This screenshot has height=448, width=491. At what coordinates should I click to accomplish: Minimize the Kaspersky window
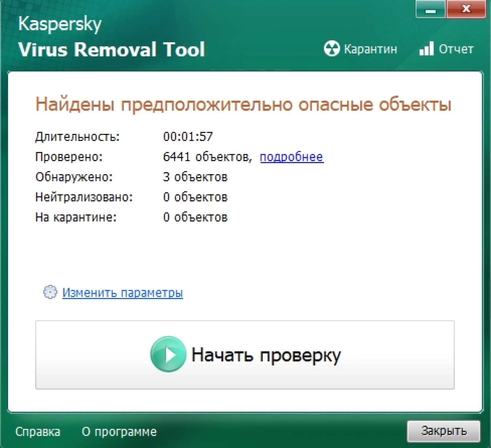[x=430, y=9]
